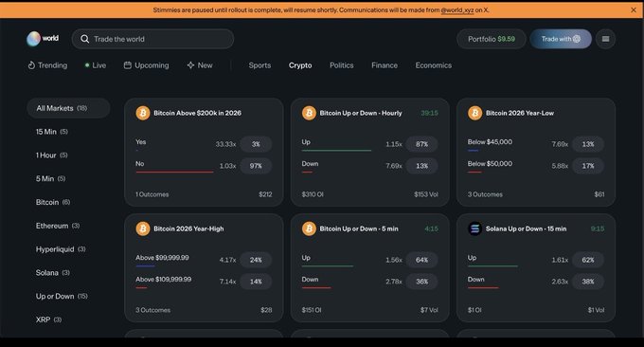Filter by Hyperliquid markets
This screenshot has height=347, width=644.
61,248
